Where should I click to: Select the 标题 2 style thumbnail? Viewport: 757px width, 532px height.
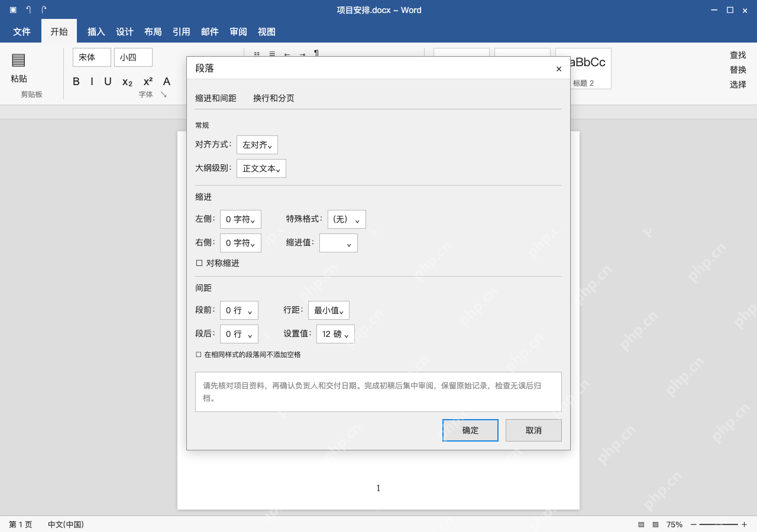tap(583, 69)
